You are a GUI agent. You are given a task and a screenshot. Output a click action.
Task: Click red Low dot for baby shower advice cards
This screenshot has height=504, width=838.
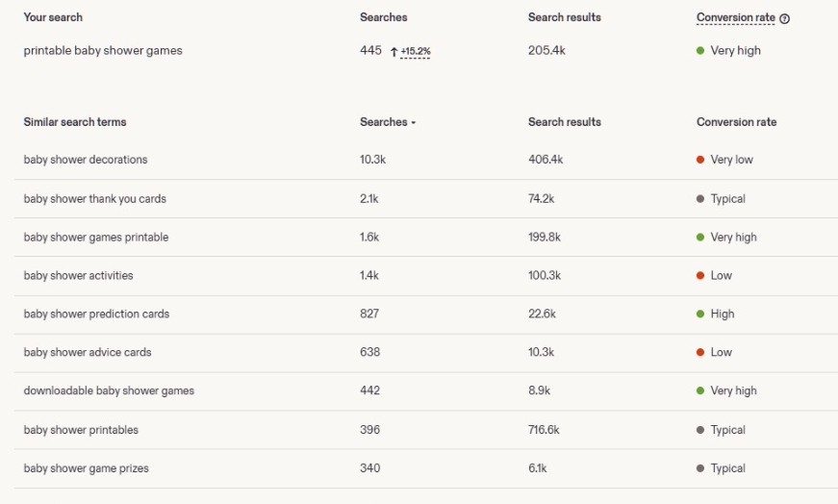pos(700,352)
